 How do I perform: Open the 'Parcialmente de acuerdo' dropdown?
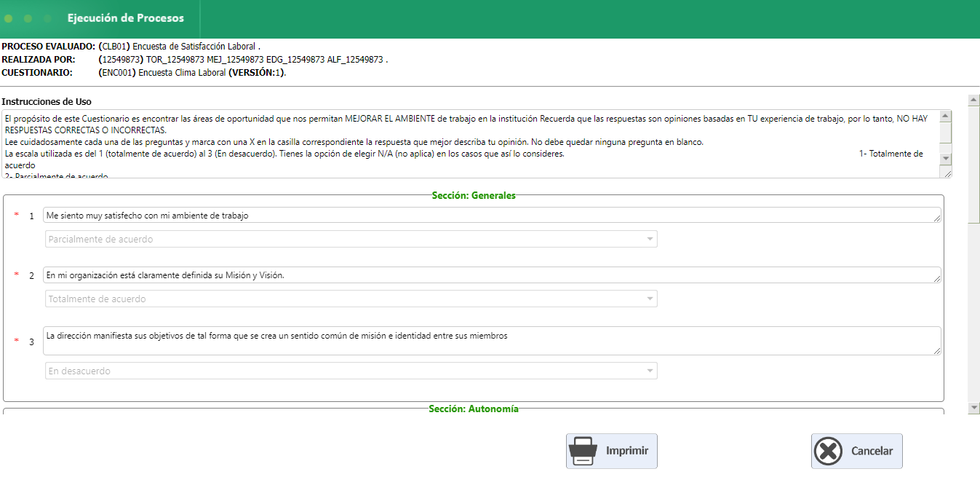click(x=351, y=239)
